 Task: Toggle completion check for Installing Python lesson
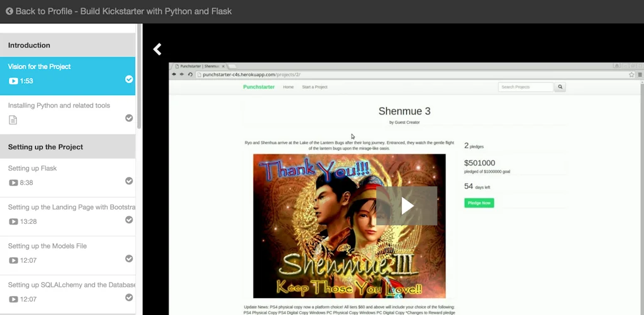coord(129,118)
